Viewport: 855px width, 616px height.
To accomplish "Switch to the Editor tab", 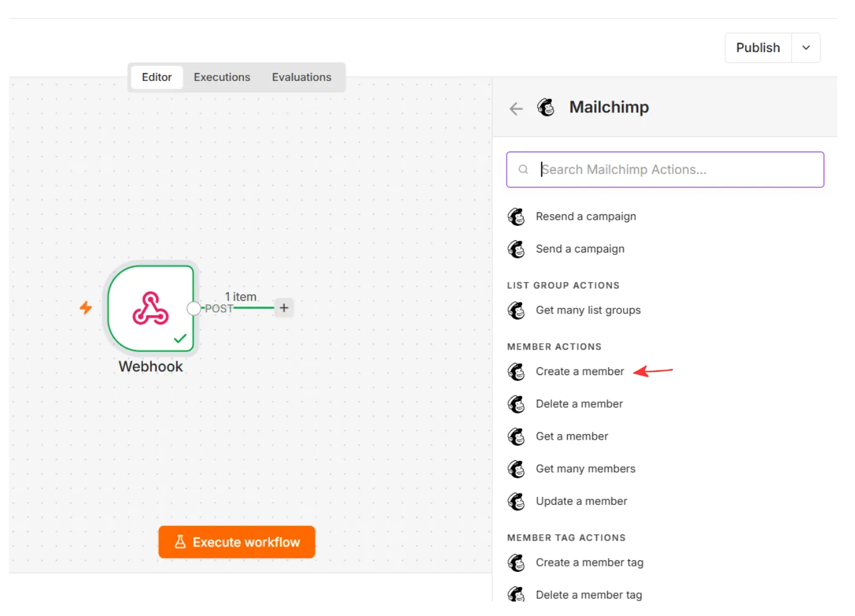I will tap(157, 77).
